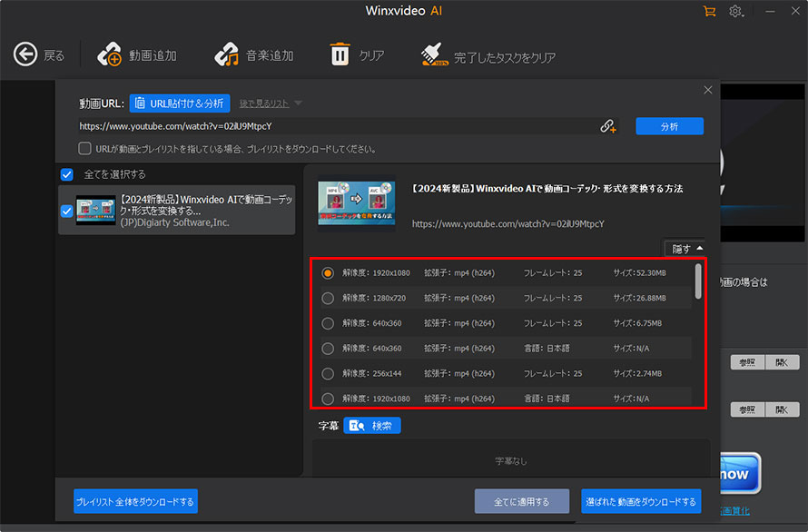Select 1280x720 26.88MB format radio
The image size is (808, 532).
[x=328, y=298]
